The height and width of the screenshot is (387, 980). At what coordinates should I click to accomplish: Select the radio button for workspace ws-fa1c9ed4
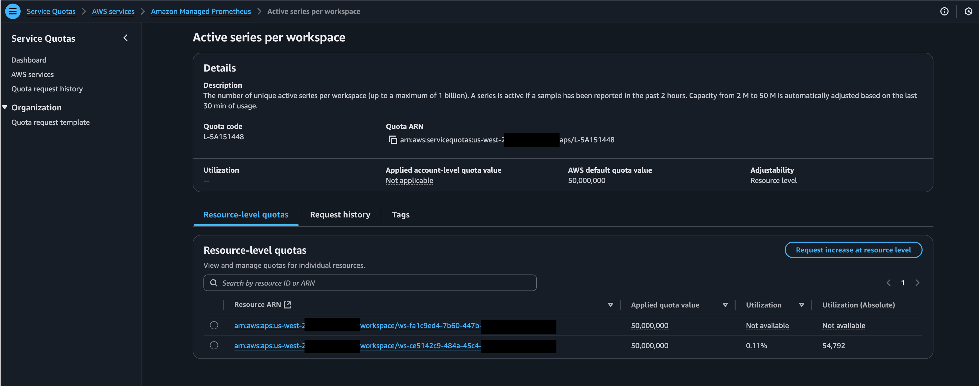214,325
